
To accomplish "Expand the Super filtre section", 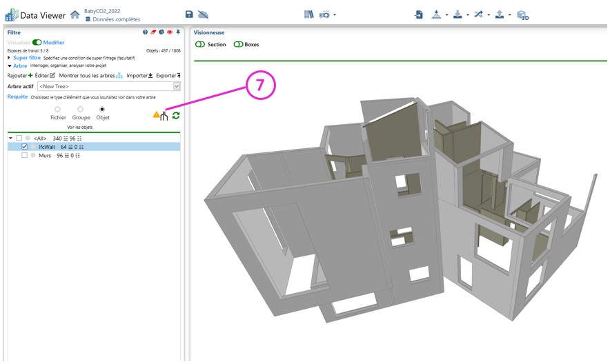I will (x=26, y=58).
